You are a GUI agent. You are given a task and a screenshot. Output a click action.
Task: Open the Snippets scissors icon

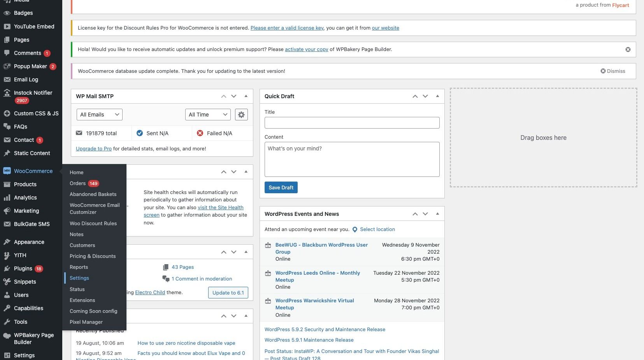point(7,282)
